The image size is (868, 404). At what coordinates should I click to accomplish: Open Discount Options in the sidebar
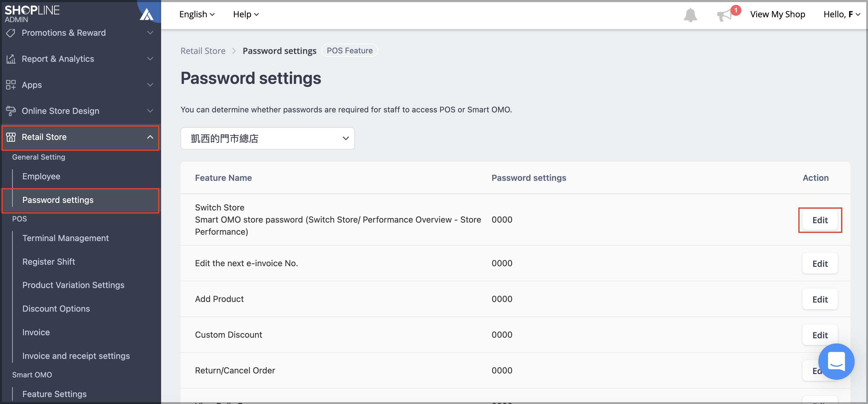coord(56,308)
